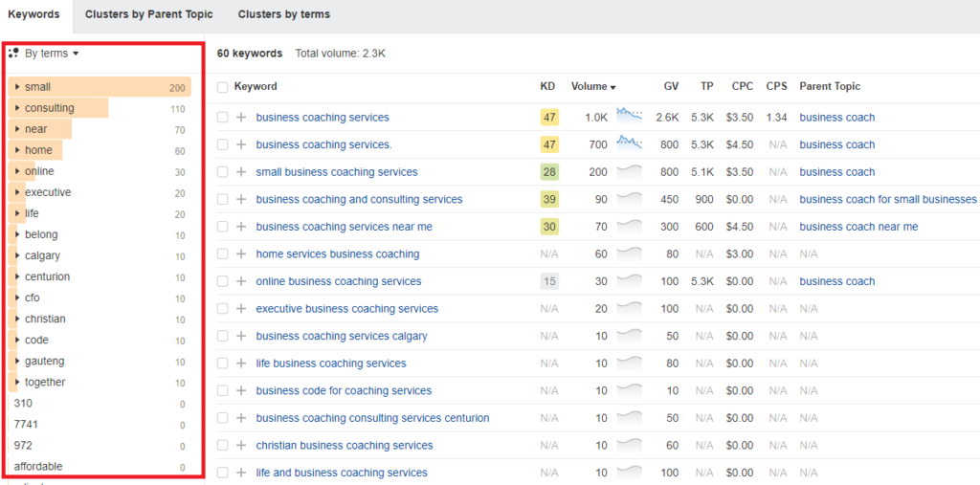Tick checkbox for 'business coaching services.' row
The height and width of the screenshot is (485, 980).
(222, 144)
